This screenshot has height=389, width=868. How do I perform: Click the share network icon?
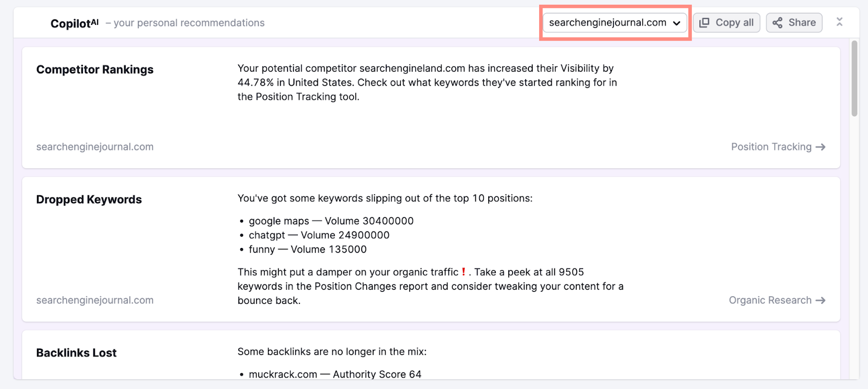coord(777,23)
